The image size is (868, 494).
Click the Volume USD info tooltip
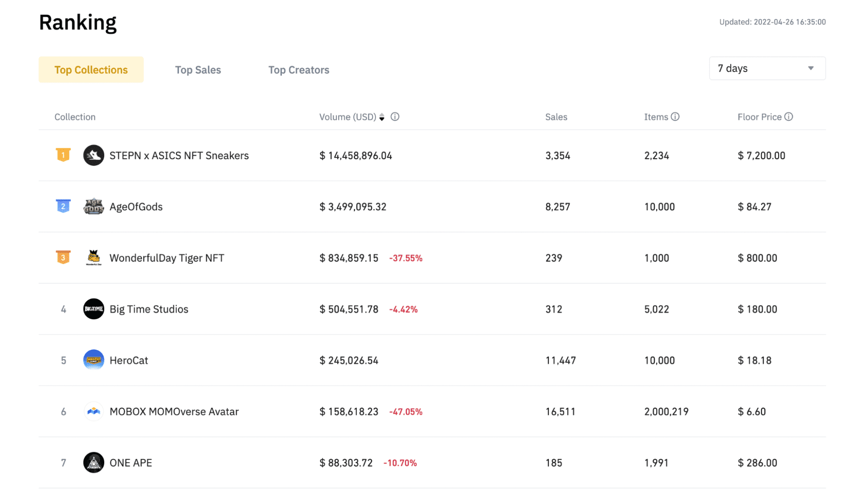pos(395,117)
